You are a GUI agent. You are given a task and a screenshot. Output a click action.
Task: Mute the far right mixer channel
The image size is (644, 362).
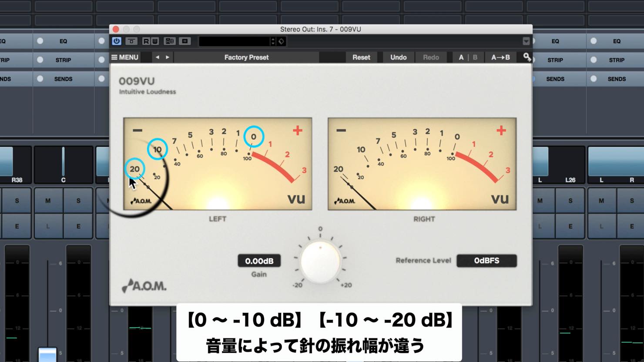pyautogui.click(x=601, y=201)
